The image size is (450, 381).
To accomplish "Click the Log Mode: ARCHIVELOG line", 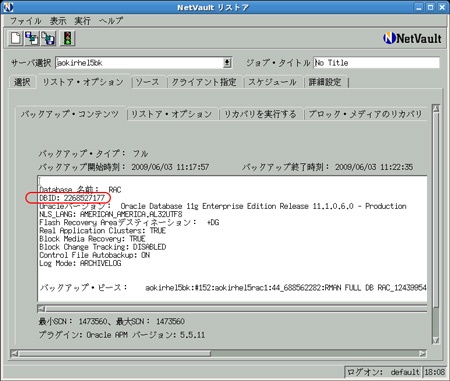I will (80, 263).
